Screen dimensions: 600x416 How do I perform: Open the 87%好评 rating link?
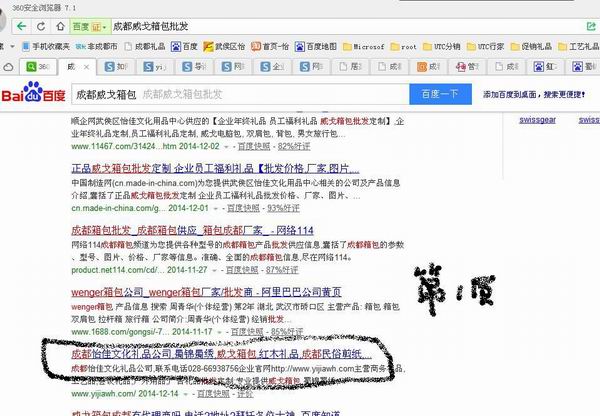[x=282, y=270]
